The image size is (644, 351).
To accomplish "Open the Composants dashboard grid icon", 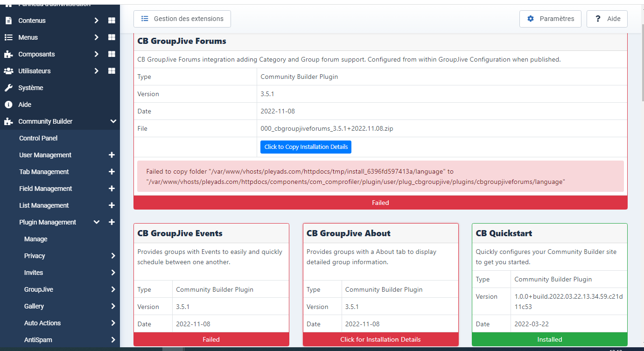I will pos(112,54).
